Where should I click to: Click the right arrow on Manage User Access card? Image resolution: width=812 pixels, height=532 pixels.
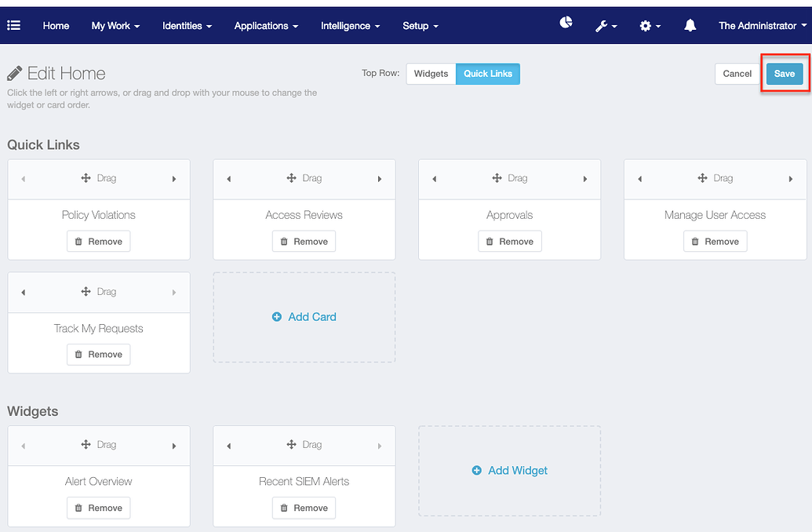coord(792,178)
